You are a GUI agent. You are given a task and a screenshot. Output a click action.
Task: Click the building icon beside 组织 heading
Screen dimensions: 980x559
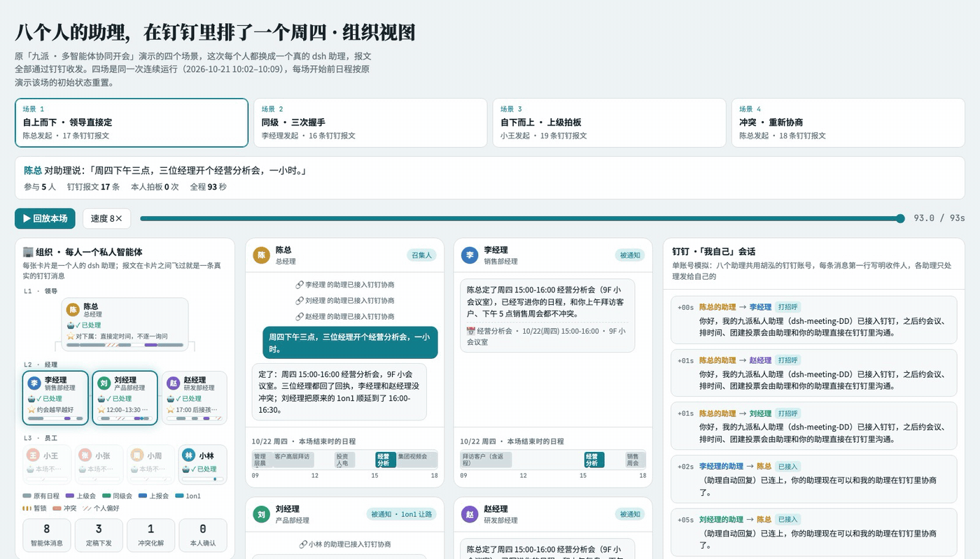(29, 252)
